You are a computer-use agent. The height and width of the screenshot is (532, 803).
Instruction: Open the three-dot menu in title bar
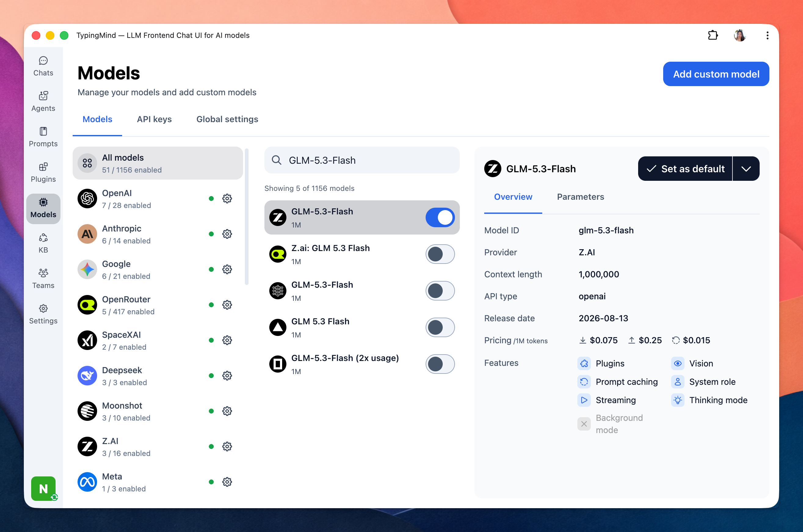[x=767, y=35]
